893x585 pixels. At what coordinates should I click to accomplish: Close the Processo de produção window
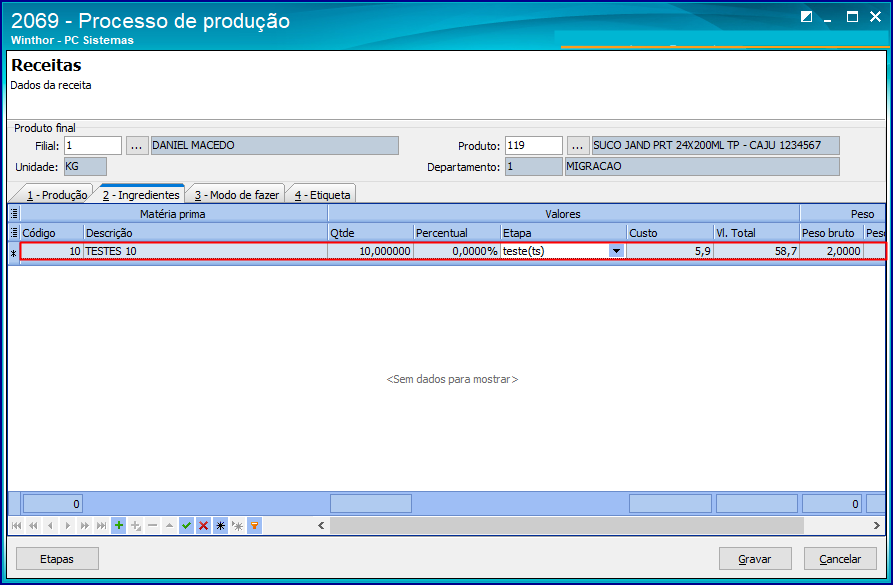pos(875,17)
